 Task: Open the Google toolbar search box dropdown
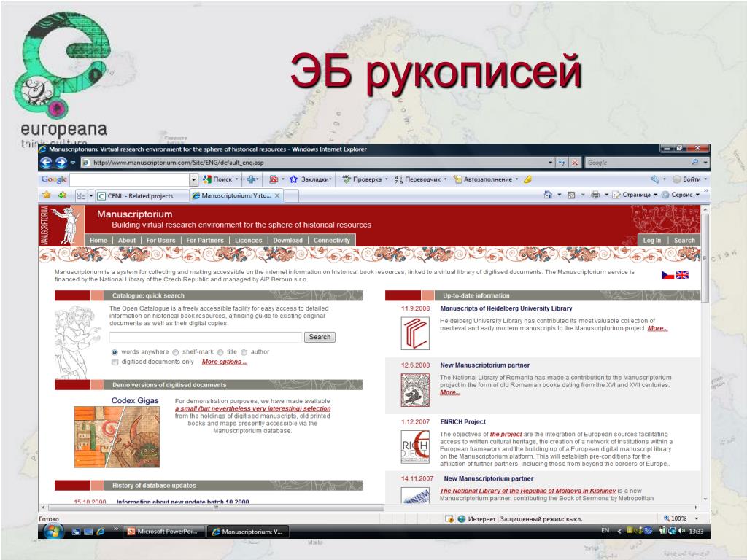tap(193, 179)
